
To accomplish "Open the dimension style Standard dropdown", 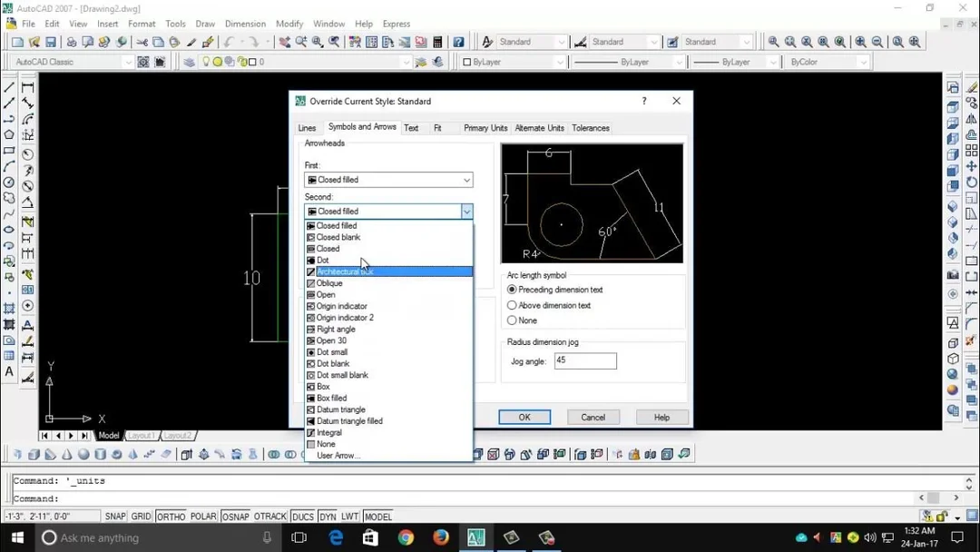I will 624,42.
